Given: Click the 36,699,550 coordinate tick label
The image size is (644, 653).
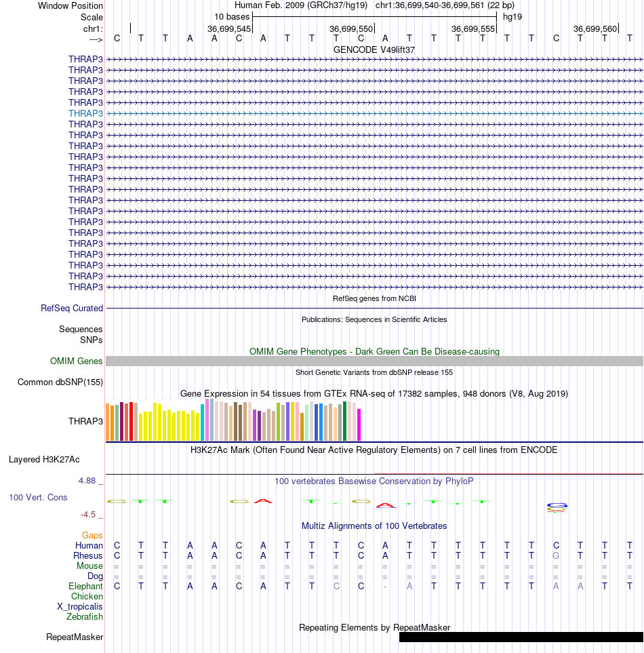Looking at the screenshot, I should pyautogui.click(x=351, y=28).
